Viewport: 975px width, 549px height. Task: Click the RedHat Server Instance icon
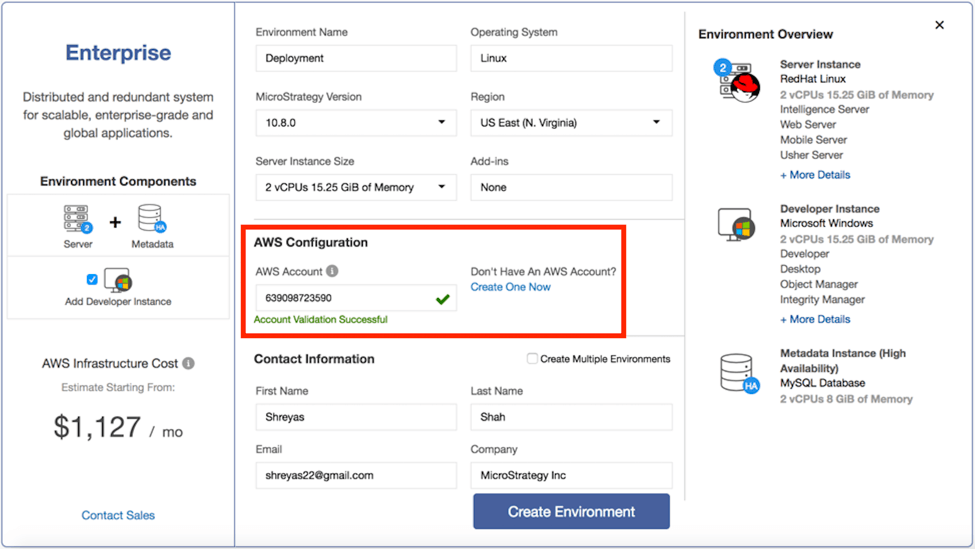coord(737,81)
